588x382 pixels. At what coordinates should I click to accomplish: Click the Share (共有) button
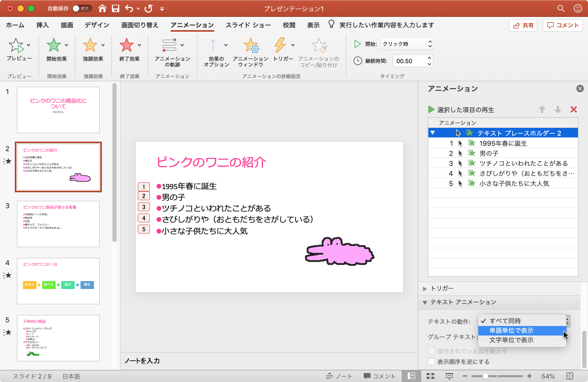[x=523, y=25]
